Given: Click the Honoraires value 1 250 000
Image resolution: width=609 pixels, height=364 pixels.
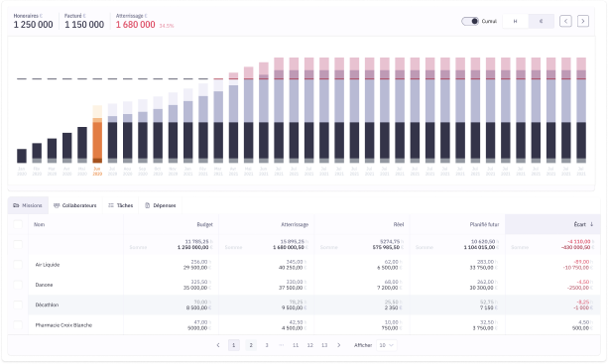Looking at the screenshot, I should coord(34,25).
